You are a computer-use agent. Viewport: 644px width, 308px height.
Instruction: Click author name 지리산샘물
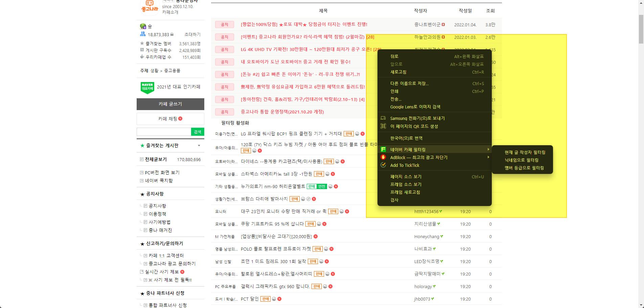[425, 224]
